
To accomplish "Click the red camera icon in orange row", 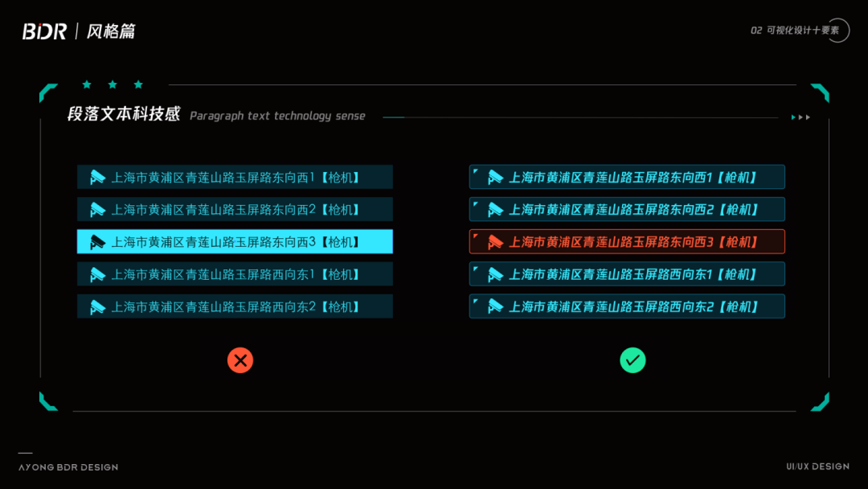I will click(495, 242).
